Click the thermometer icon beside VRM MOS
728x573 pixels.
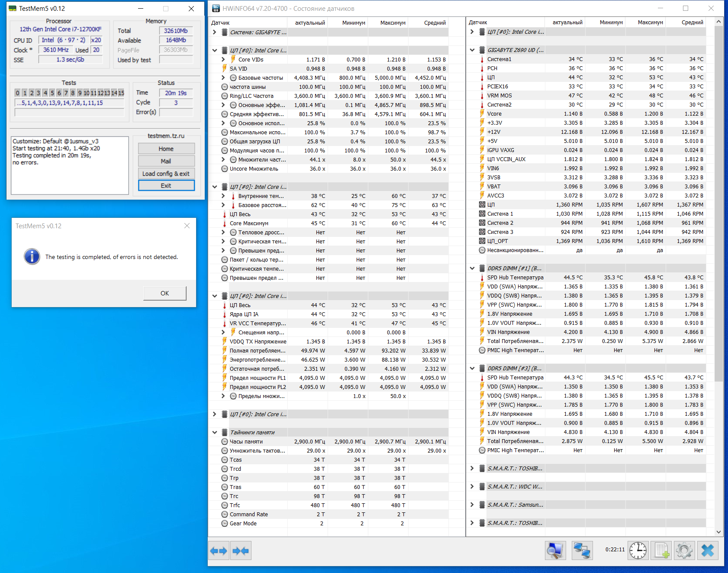pyautogui.click(x=482, y=96)
